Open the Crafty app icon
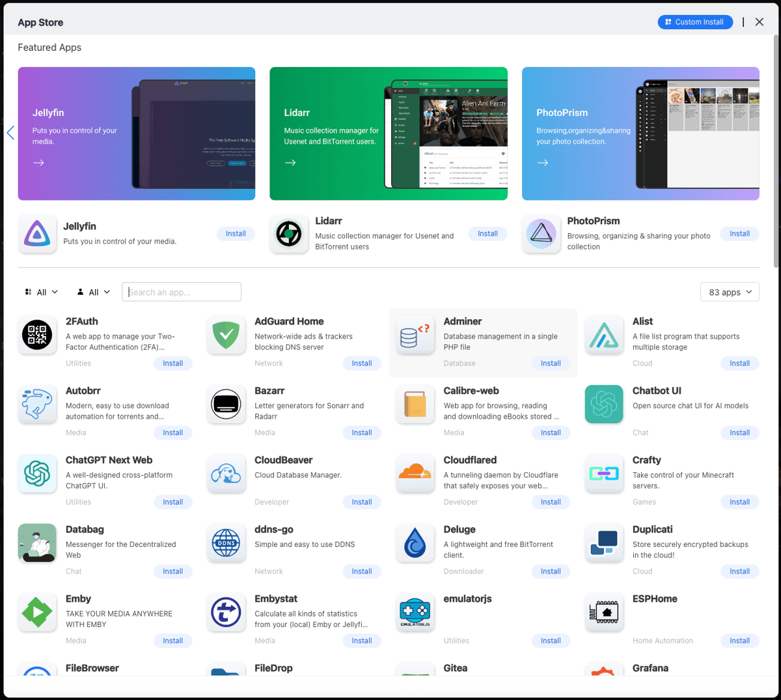Viewport: 781px width, 700px height. click(604, 473)
